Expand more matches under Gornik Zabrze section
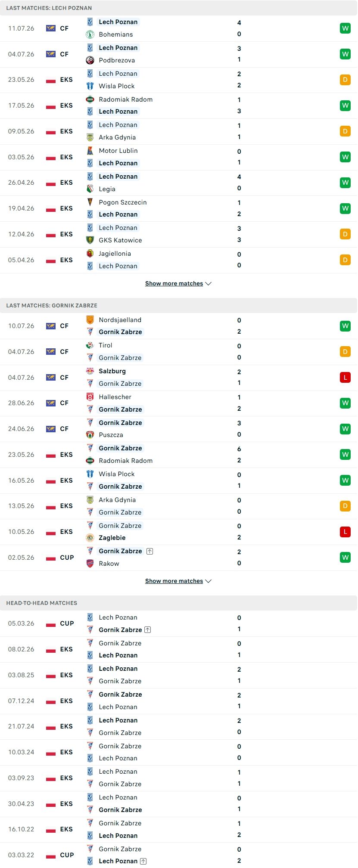 coord(178,581)
